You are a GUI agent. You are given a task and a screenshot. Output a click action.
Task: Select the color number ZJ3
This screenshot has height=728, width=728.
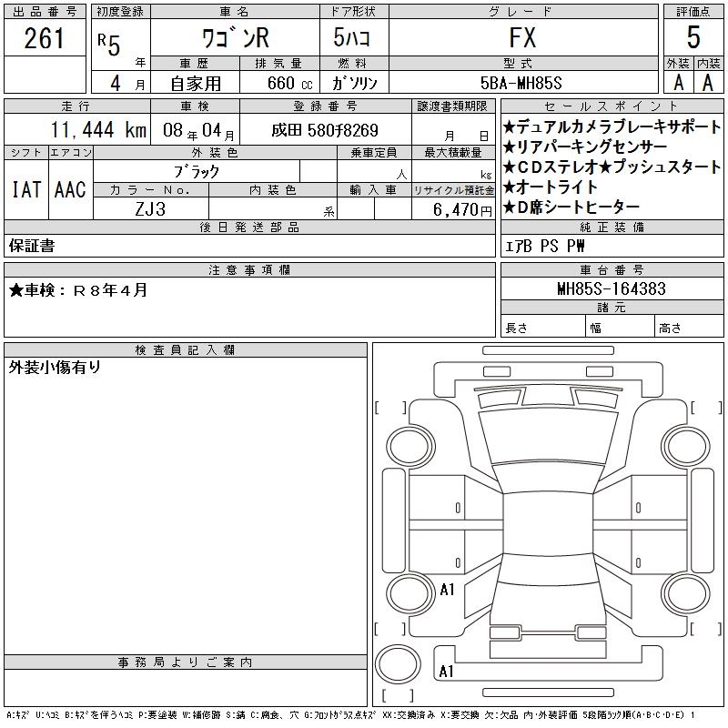[x=150, y=209]
